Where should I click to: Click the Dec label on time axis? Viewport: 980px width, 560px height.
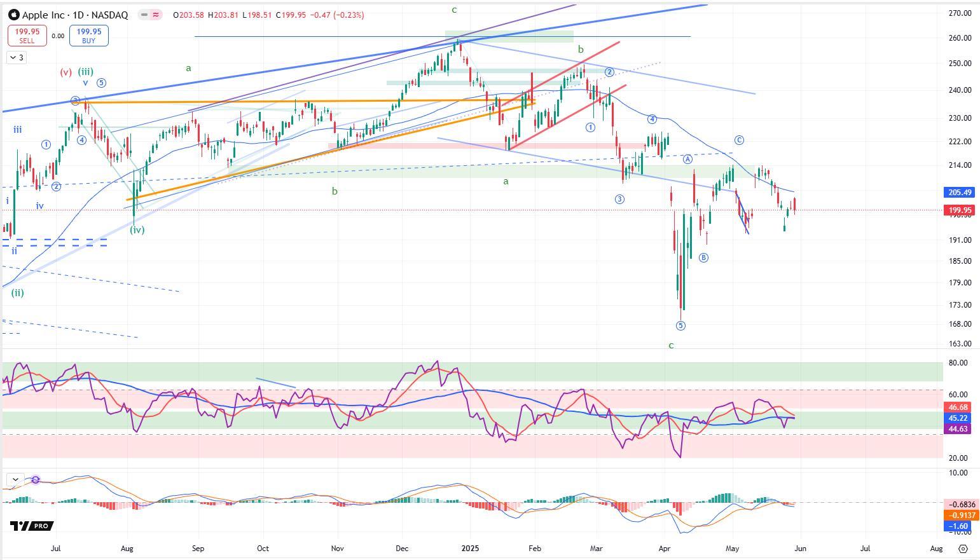(402, 548)
